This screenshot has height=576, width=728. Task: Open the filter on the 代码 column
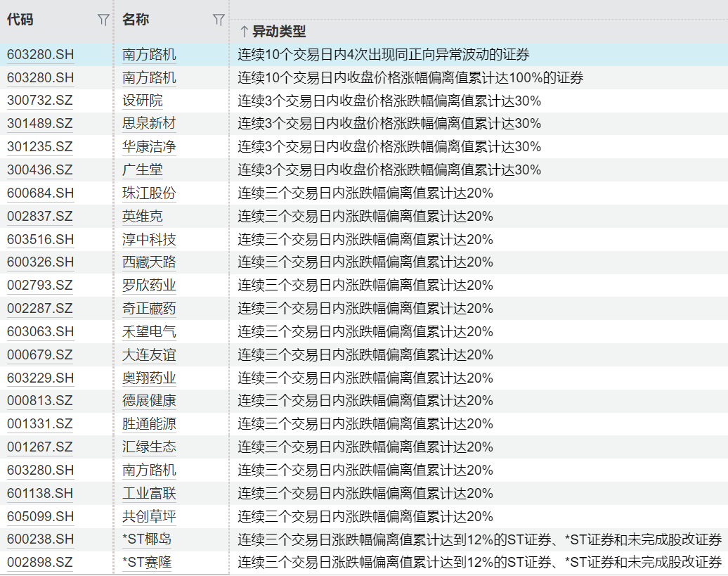(x=103, y=20)
